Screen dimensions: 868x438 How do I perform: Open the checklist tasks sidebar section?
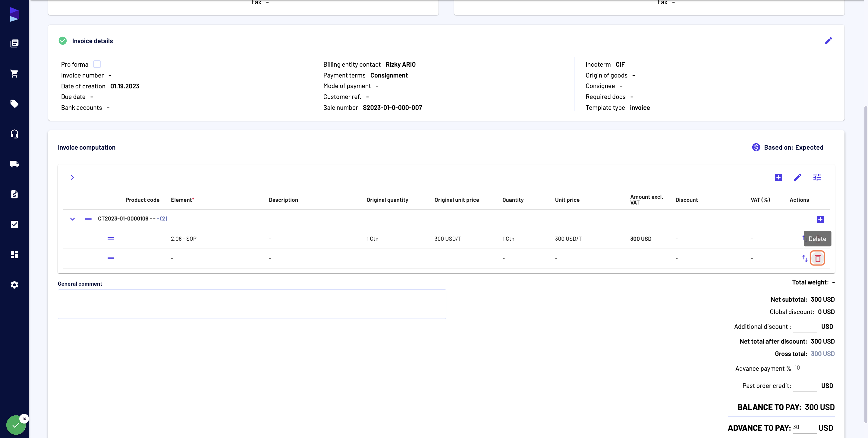point(14,224)
